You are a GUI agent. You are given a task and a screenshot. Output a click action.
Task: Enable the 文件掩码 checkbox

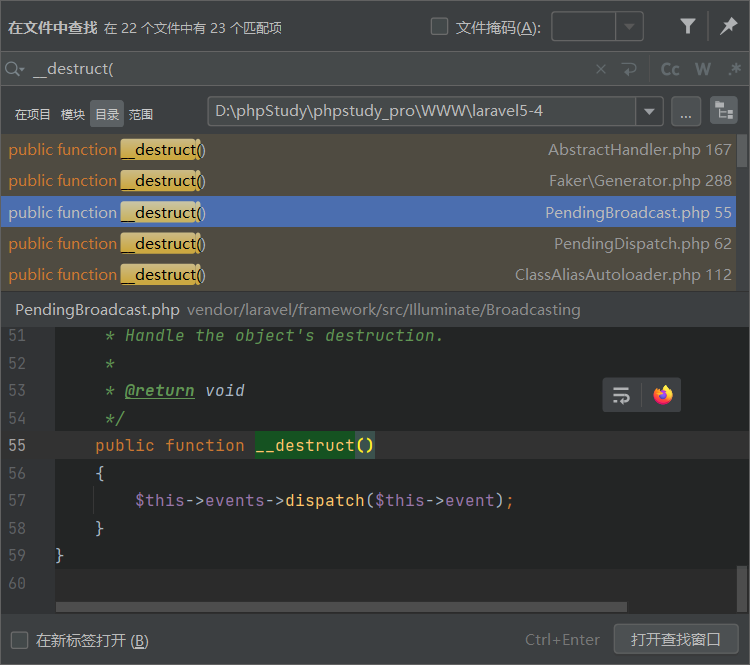coord(439,27)
